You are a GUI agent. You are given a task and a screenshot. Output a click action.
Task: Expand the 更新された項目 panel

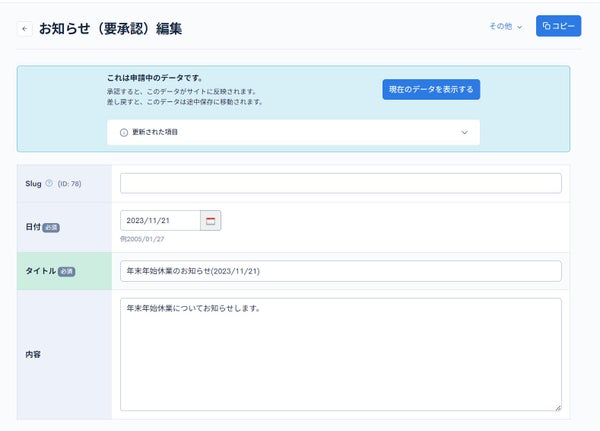click(x=293, y=132)
